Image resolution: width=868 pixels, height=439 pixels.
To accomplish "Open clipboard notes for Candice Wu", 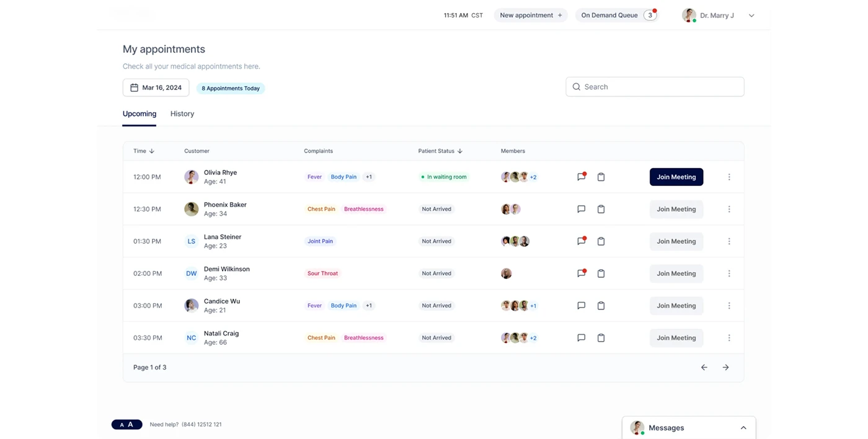I will click(x=601, y=306).
